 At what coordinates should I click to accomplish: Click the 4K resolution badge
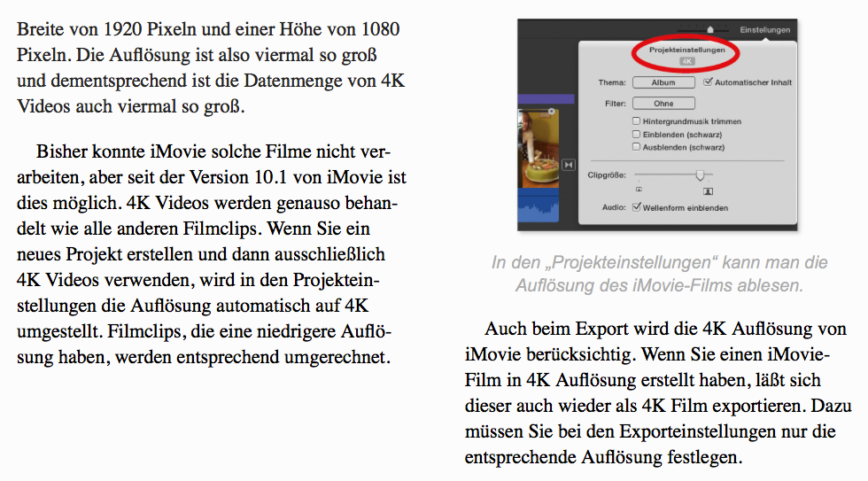pyautogui.click(x=686, y=61)
